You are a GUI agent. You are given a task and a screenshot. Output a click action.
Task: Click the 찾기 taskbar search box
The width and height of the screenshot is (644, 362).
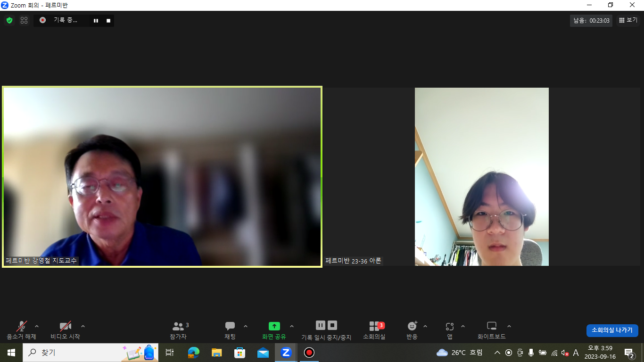(x=91, y=353)
